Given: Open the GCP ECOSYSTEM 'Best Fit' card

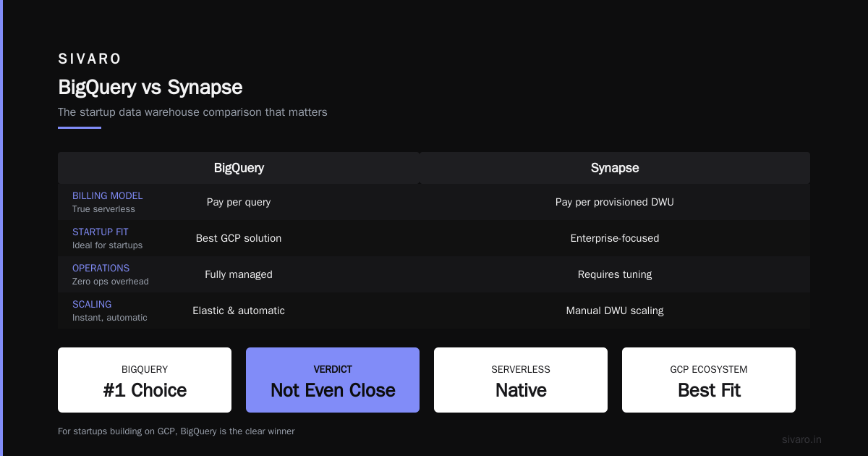Looking at the screenshot, I should pos(709,380).
